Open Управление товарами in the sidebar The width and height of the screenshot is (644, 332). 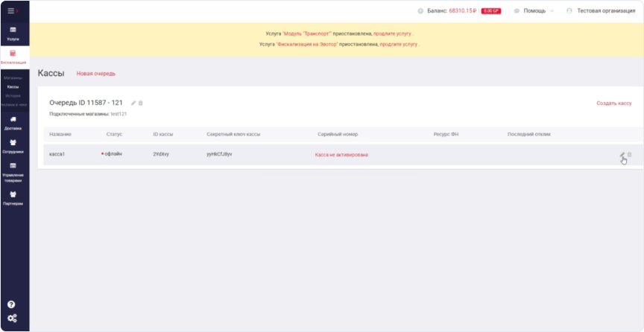coord(13,171)
